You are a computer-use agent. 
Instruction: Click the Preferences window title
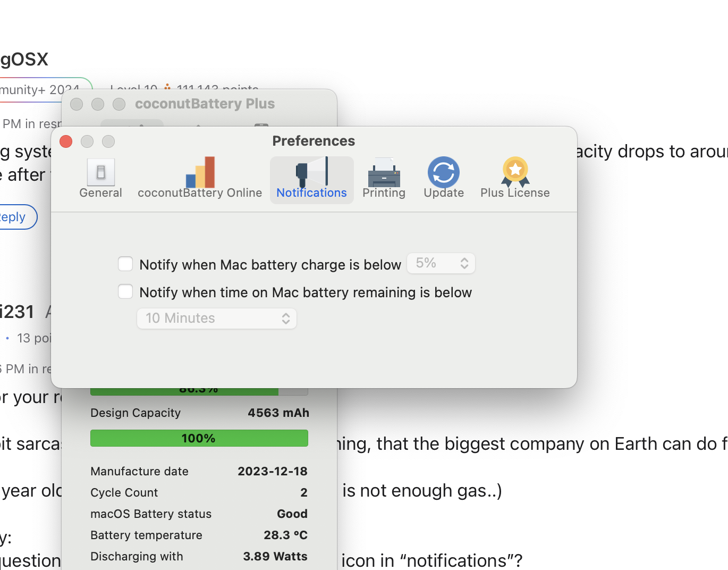(314, 141)
